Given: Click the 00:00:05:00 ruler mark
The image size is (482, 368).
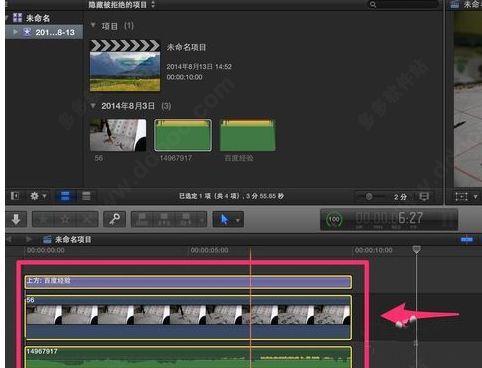Looking at the screenshot, I should pyautogui.click(x=209, y=250).
